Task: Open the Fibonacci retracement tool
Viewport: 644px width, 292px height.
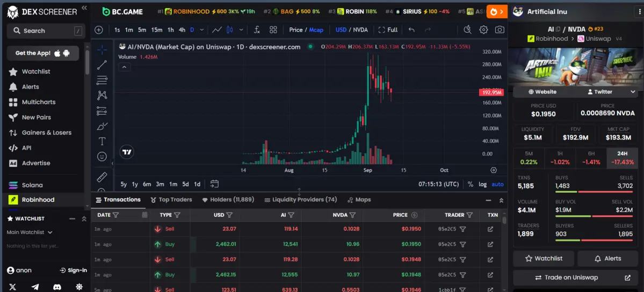Action: click(x=102, y=80)
